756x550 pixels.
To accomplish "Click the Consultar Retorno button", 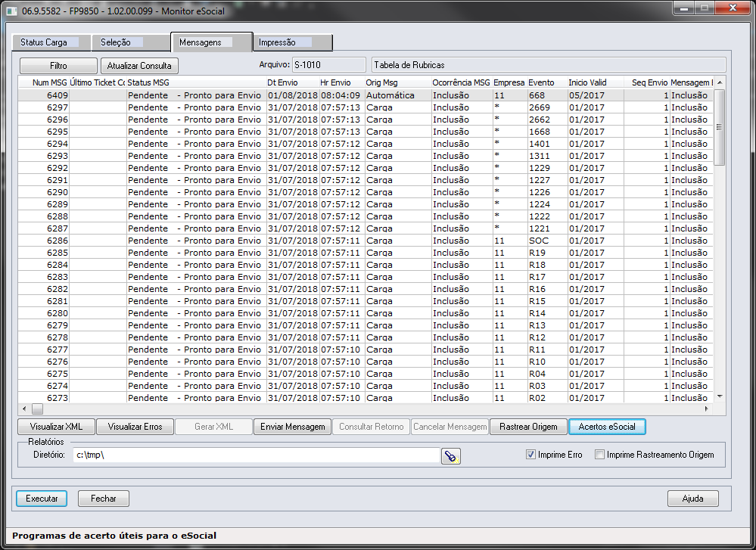I will point(372,427).
